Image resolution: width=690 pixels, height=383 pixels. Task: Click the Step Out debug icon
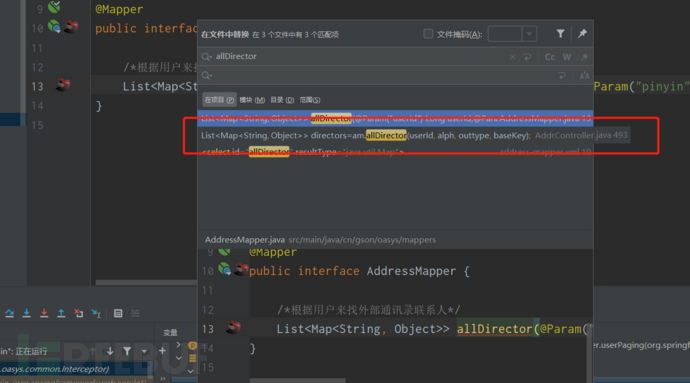point(61,313)
